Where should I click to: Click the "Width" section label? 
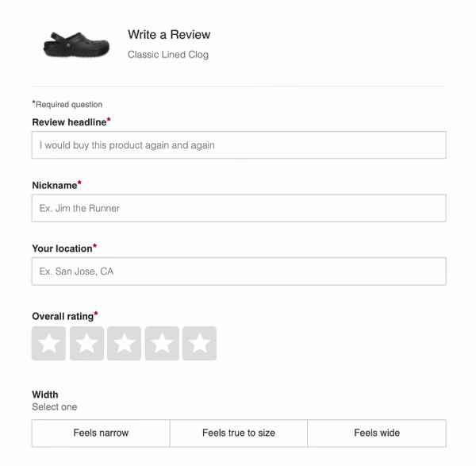pyautogui.click(x=45, y=395)
